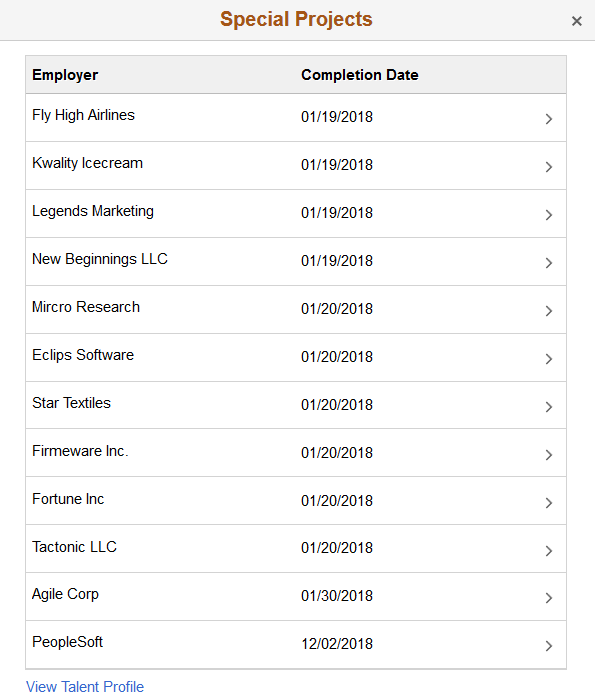Select the 12/02/2018 completion date cell
Screen dimensions: 595x700
337,644
